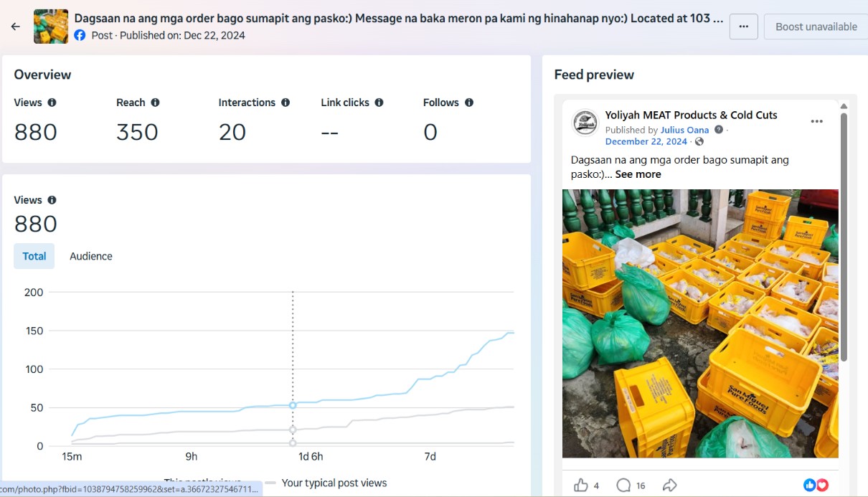The image size is (868, 497).
Task: Click the globe audience icon on the post
Action: click(699, 142)
